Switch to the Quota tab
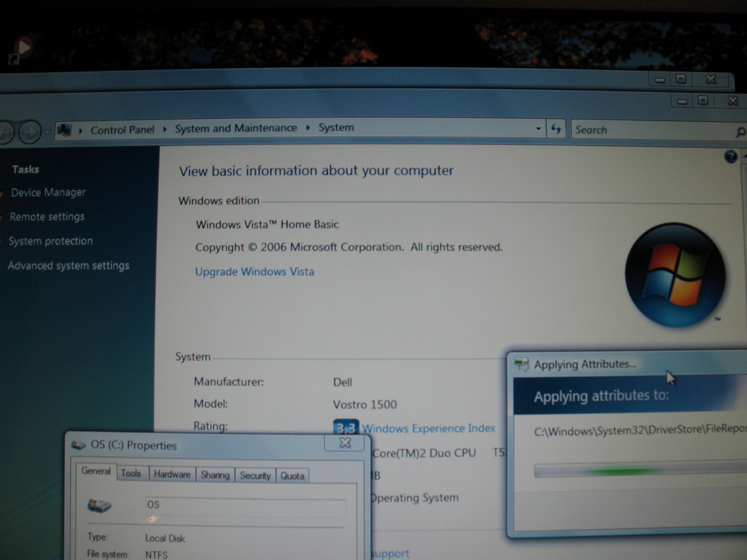 pyautogui.click(x=292, y=476)
